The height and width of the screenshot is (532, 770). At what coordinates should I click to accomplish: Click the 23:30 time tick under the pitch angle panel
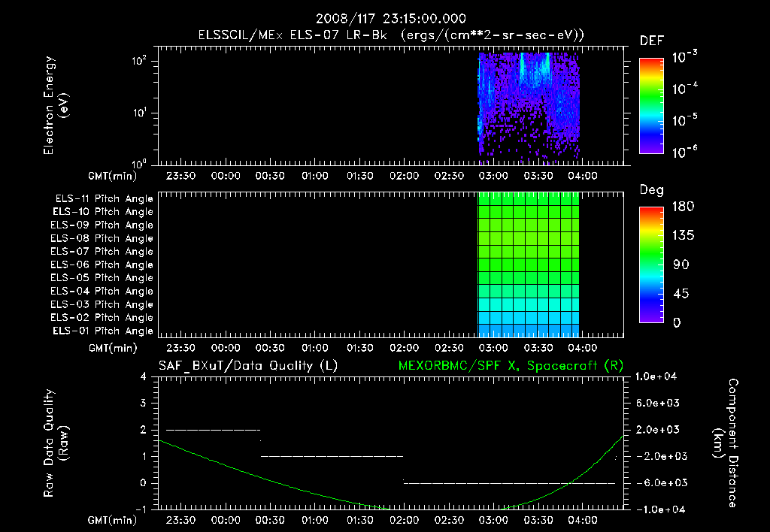tap(180, 349)
